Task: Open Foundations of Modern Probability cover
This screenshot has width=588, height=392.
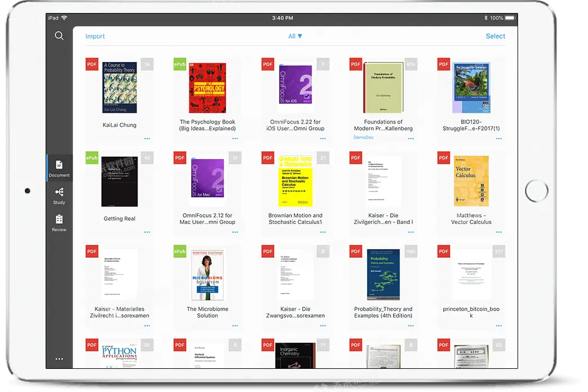Action: (x=383, y=87)
